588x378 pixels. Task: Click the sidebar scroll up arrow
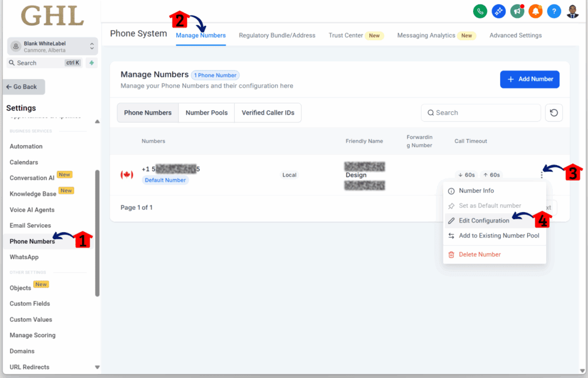(x=97, y=122)
